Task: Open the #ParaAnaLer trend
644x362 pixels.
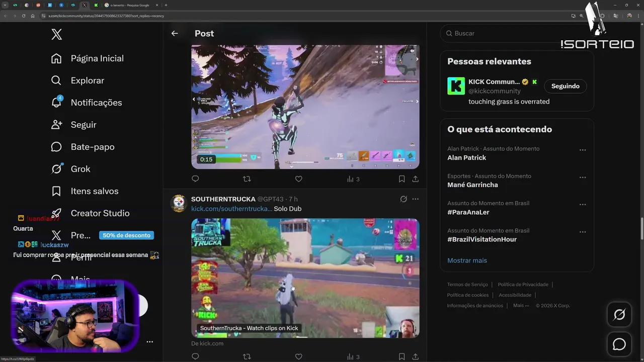Action: click(468, 212)
